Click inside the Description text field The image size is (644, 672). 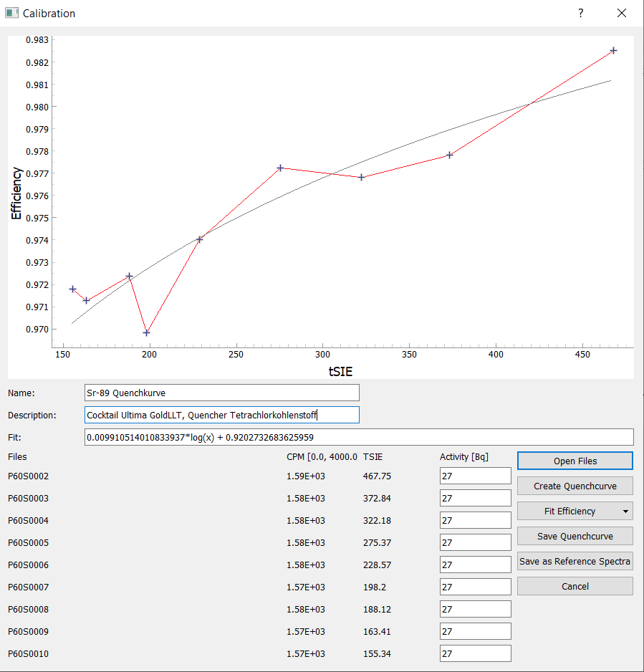[222, 415]
